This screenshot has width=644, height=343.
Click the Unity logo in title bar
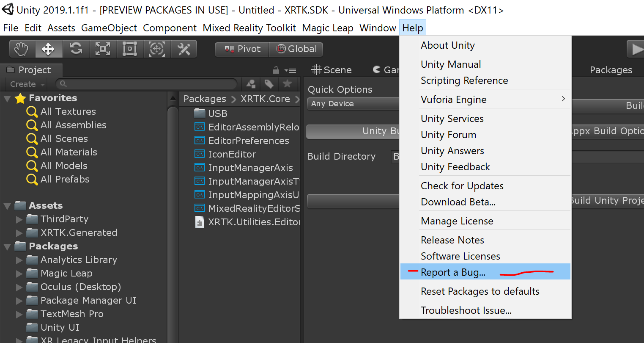[8, 9]
